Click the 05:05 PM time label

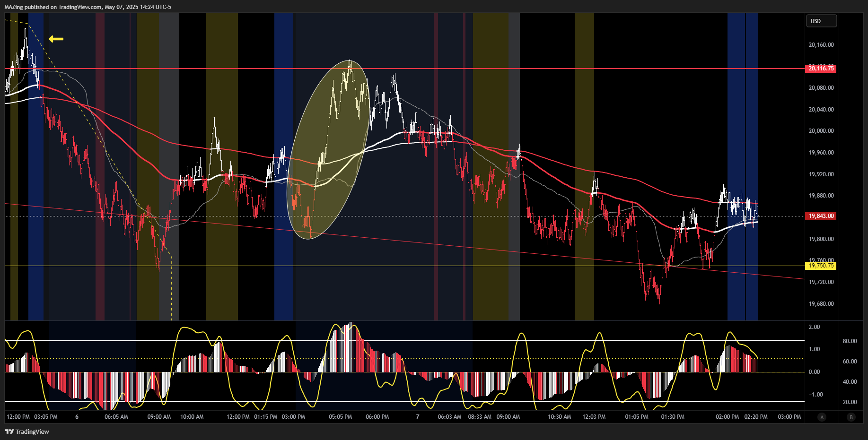point(341,417)
